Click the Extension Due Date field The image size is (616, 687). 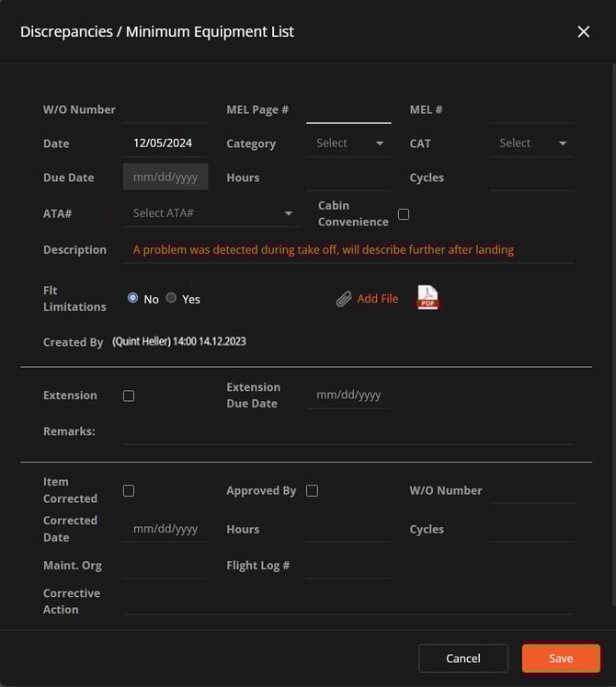348,395
